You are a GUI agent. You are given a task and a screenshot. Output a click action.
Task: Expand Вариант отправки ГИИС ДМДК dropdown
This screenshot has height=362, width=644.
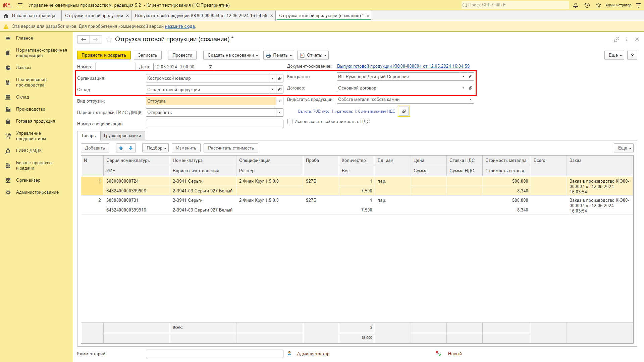279,113
